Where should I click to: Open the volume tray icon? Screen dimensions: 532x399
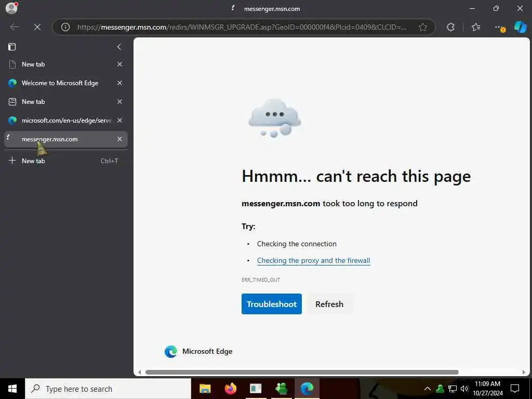click(464, 389)
